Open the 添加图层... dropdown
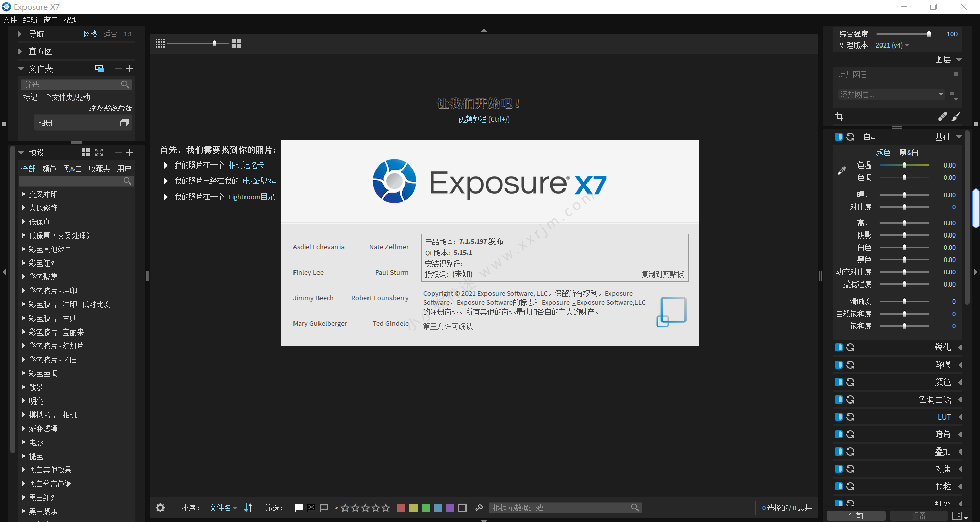Image resolution: width=980 pixels, height=522 pixels. click(x=891, y=94)
